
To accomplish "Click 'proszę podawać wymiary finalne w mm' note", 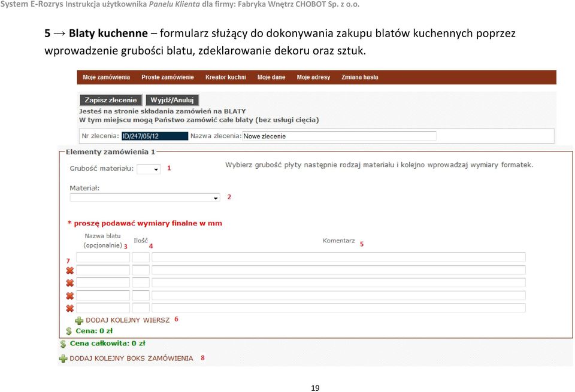I will pos(148,223).
